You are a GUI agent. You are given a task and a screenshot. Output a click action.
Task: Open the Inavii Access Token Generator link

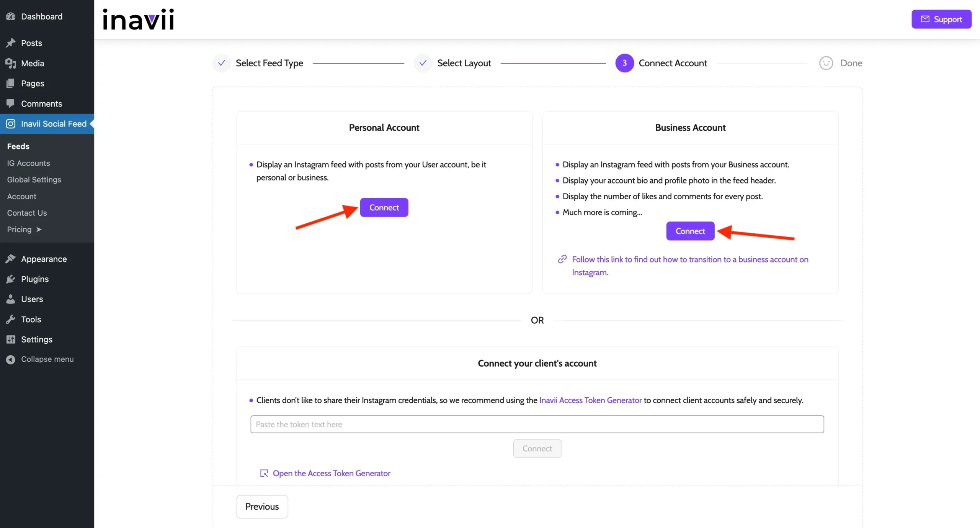pyautogui.click(x=590, y=400)
